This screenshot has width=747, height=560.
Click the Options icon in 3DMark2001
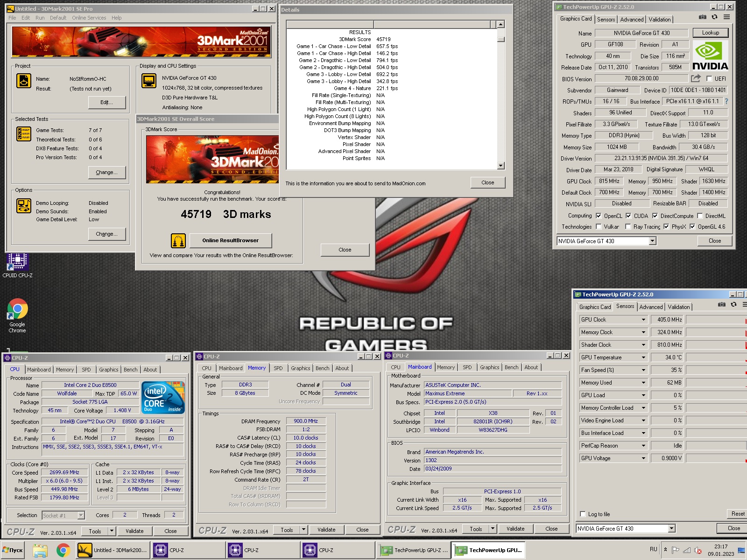tap(24, 206)
